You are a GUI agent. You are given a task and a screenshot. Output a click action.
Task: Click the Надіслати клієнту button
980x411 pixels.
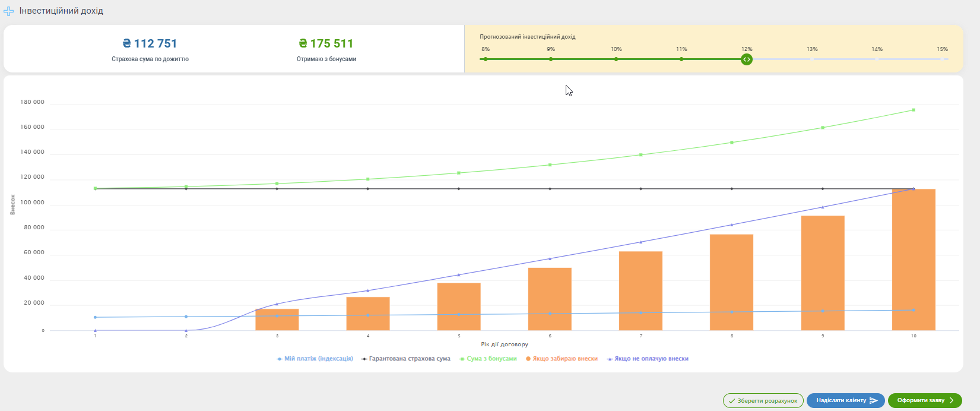pyautogui.click(x=845, y=400)
